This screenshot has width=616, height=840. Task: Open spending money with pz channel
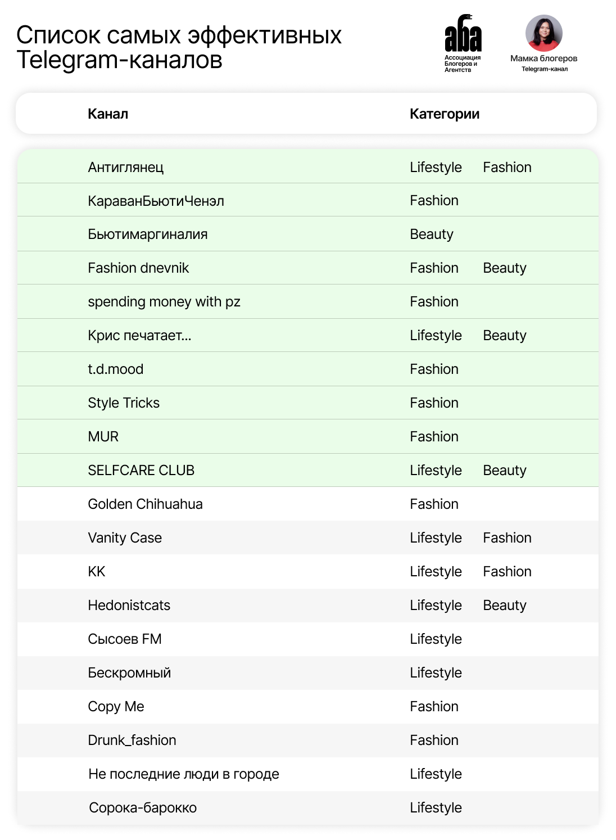pyautogui.click(x=164, y=302)
